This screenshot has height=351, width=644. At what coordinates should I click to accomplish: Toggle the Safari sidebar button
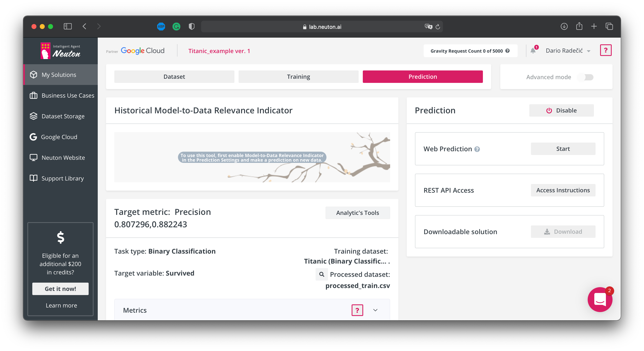coord(68,27)
